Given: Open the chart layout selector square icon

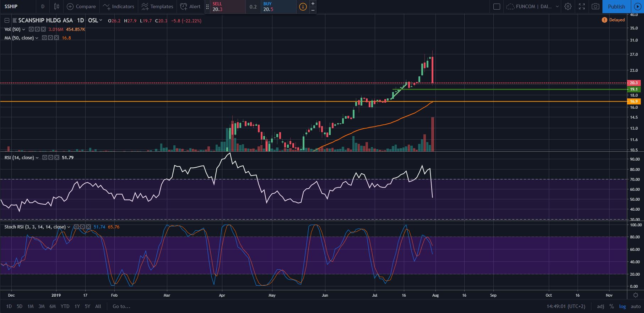Looking at the screenshot, I should [x=497, y=6].
